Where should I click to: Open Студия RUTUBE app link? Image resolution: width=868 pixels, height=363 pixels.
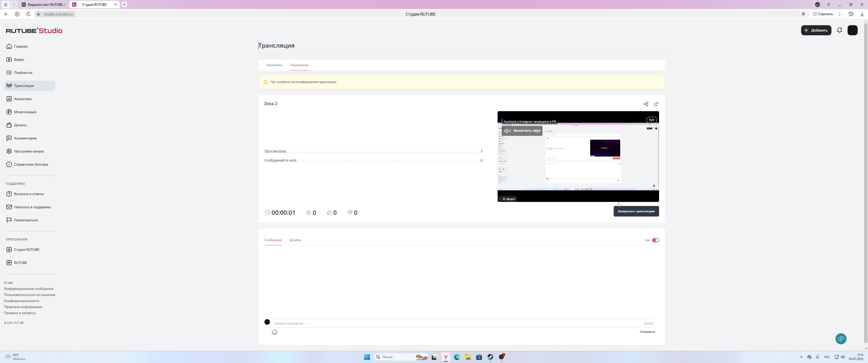pyautogui.click(x=30, y=250)
